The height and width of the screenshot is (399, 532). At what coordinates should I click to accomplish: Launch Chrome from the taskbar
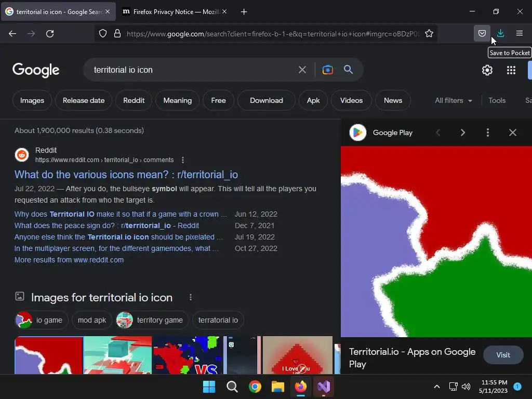[x=255, y=387]
